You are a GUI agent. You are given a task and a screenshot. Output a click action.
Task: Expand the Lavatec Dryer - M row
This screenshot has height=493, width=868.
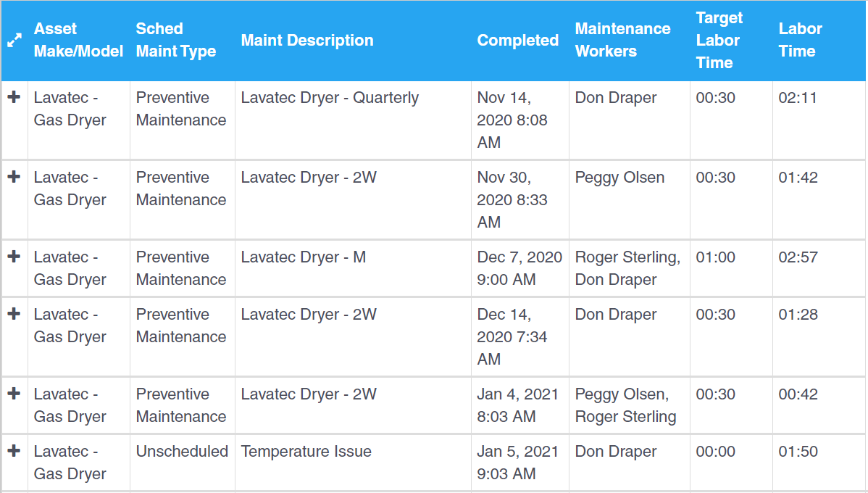point(14,257)
